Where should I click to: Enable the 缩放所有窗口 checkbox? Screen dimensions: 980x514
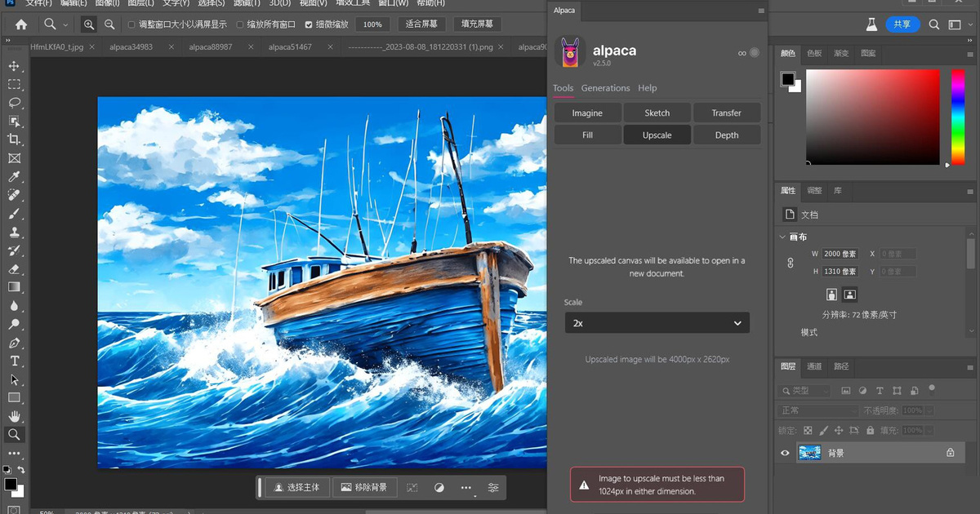point(240,24)
